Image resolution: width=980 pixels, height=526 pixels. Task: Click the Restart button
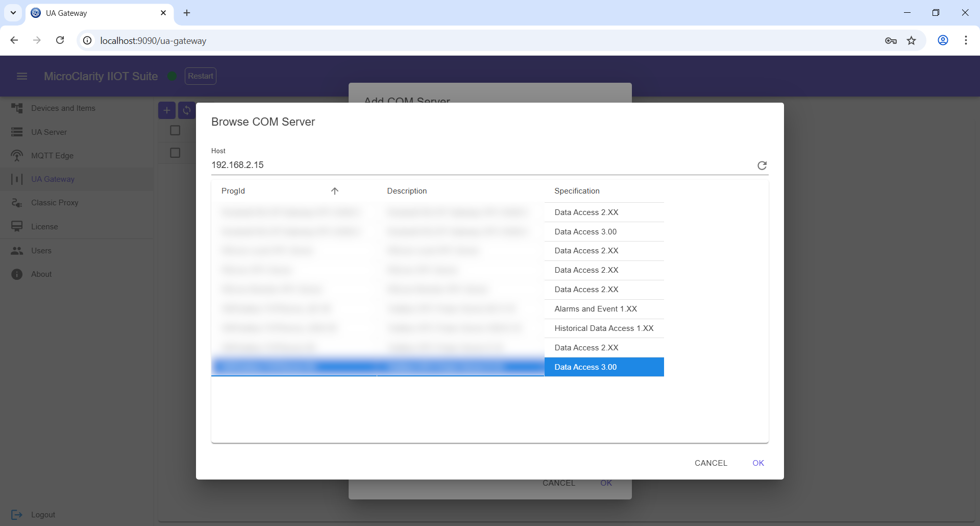(200, 76)
